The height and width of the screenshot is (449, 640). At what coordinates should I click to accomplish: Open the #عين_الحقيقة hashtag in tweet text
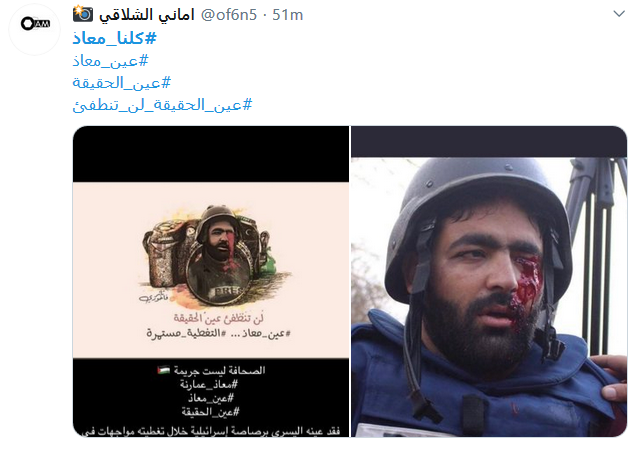click(122, 83)
